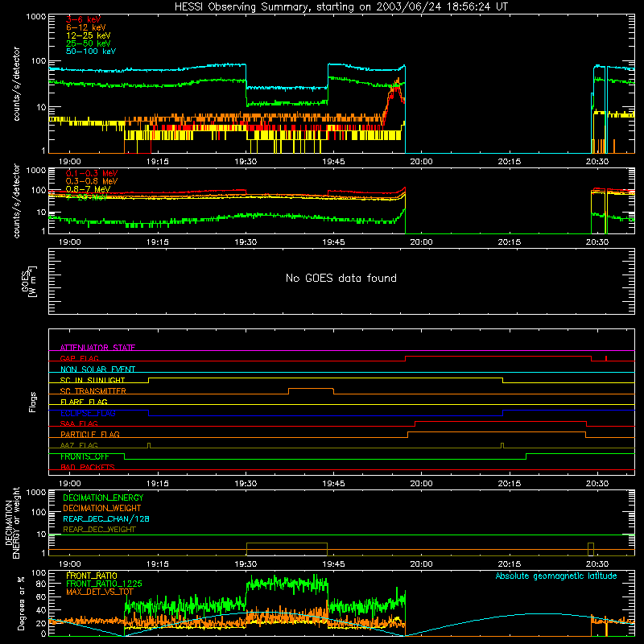Click the raised GAP_FLAG segment after 20:00

pos(498,357)
